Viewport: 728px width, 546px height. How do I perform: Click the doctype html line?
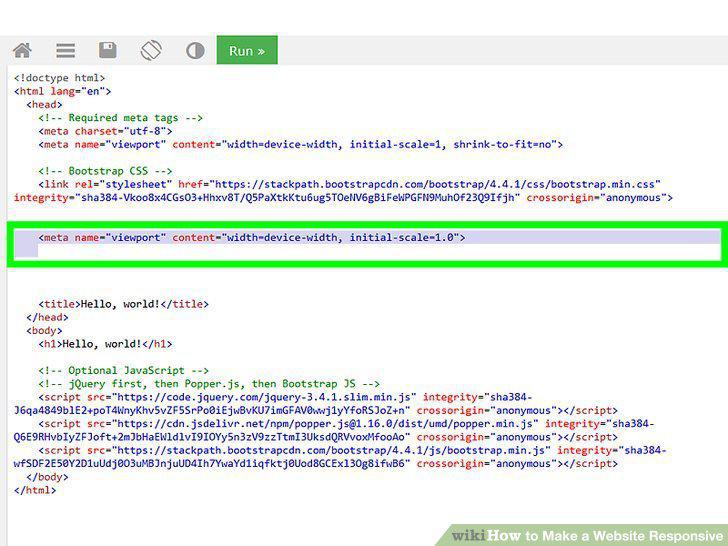[x=60, y=78]
